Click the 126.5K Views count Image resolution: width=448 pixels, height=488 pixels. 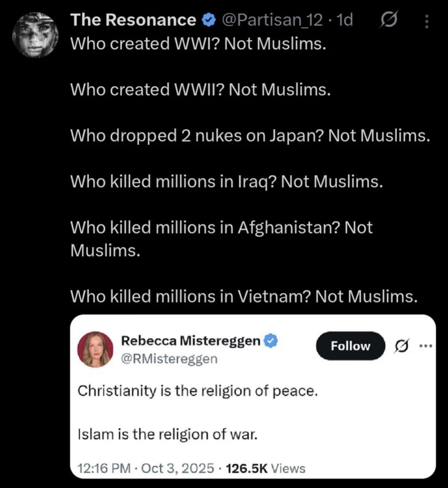265,468
